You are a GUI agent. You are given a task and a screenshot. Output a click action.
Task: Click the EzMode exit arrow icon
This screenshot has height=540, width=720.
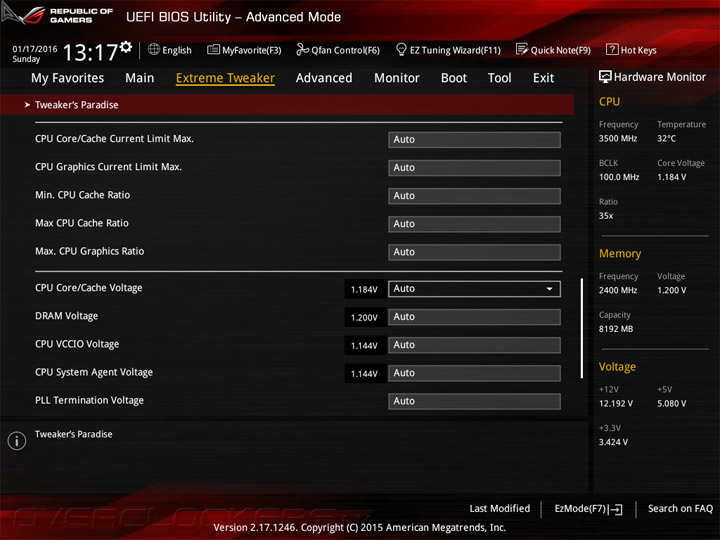[x=617, y=509]
